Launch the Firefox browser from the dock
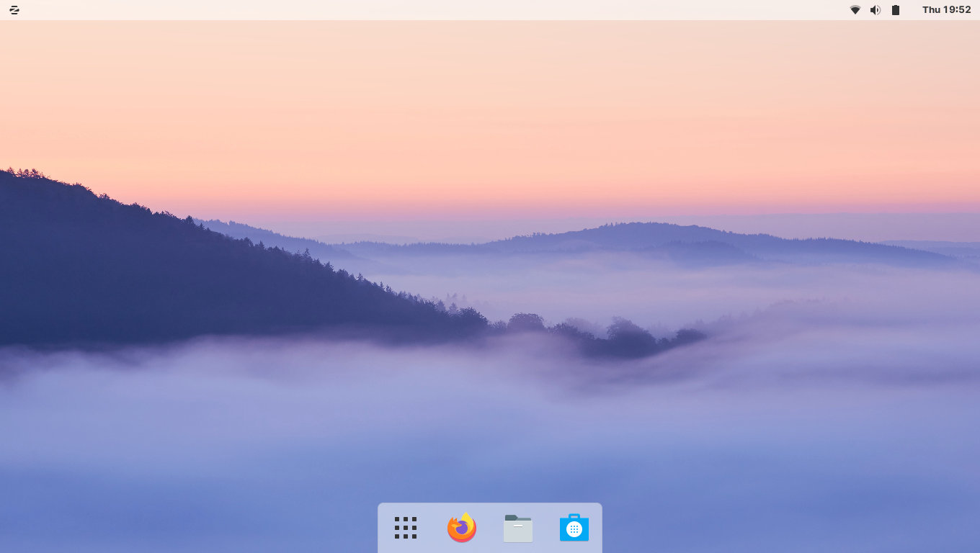Image resolution: width=980 pixels, height=553 pixels. tap(461, 528)
